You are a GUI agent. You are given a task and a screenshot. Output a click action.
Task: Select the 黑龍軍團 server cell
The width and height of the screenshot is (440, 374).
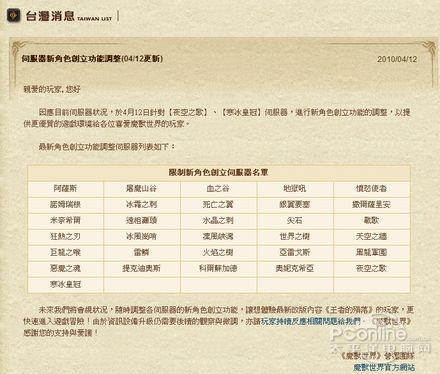coord(371,253)
